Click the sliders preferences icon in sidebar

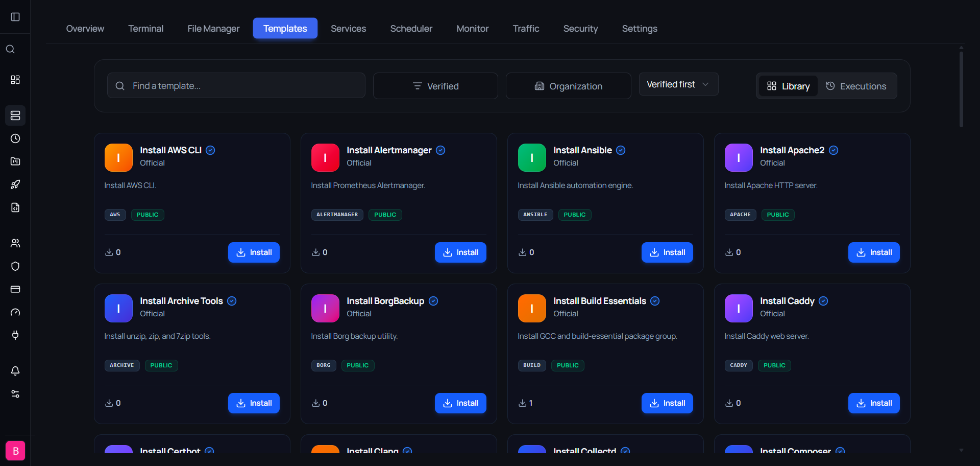(x=15, y=394)
